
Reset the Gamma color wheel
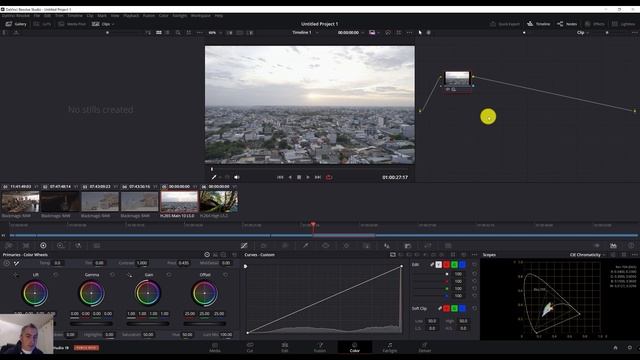(112, 275)
